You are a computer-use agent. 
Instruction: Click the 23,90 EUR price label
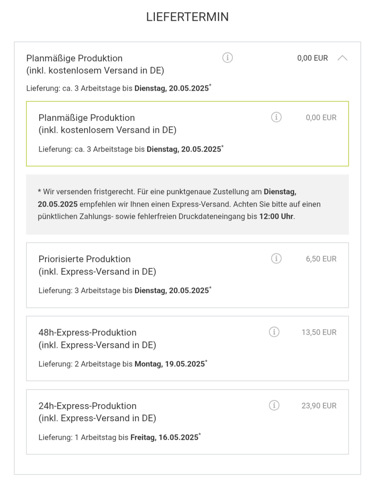click(319, 406)
